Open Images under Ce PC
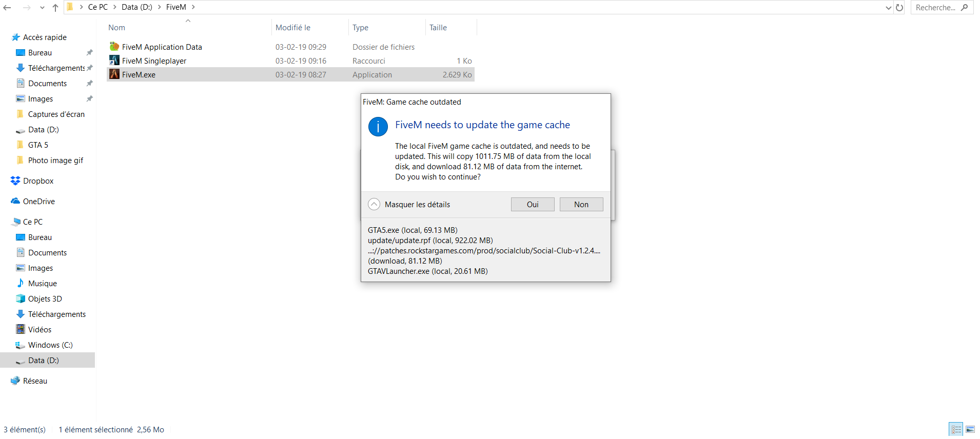The width and height of the screenshot is (980, 439). coord(41,268)
